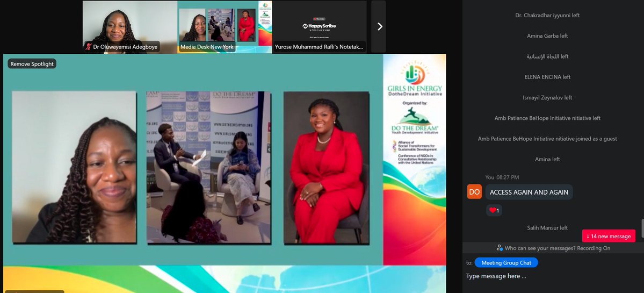Open the 'Meeting Group Chat' recipient selector

click(x=506, y=262)
